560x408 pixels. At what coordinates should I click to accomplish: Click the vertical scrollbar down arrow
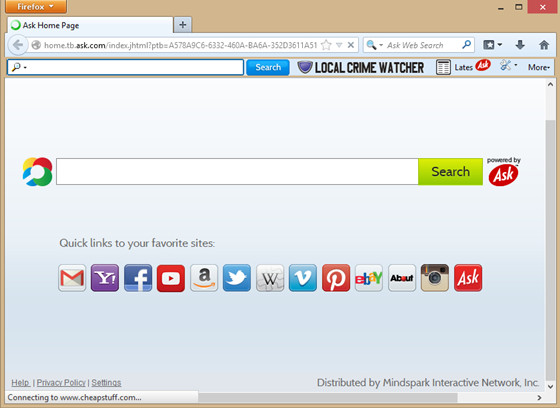tap(550, 386)
